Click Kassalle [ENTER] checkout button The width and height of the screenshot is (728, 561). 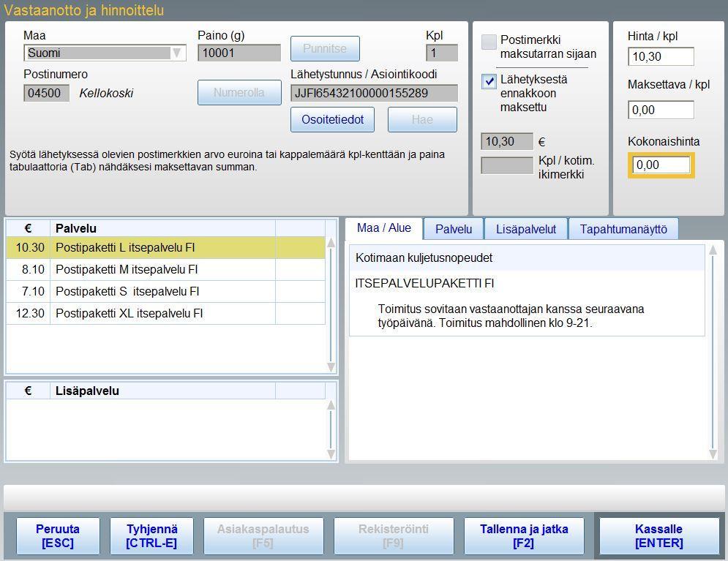[659, 536]
